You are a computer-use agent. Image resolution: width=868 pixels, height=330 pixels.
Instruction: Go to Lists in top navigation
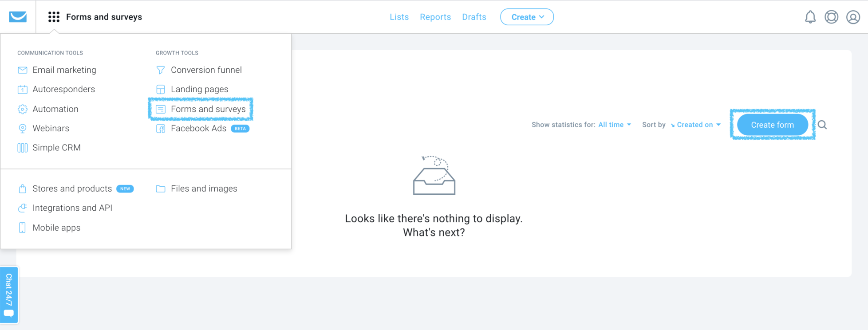(x=399, y=17)
